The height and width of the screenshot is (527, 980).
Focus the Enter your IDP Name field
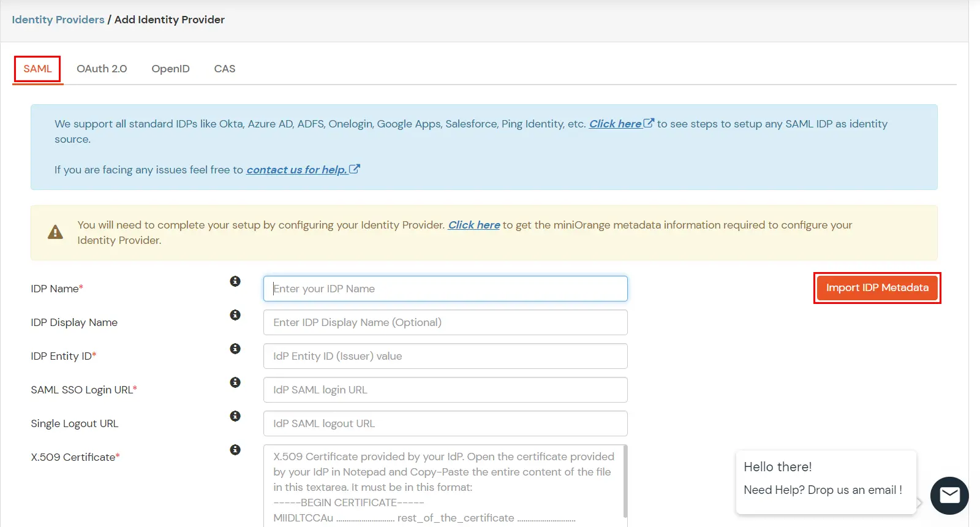click(x=445, y=289)
